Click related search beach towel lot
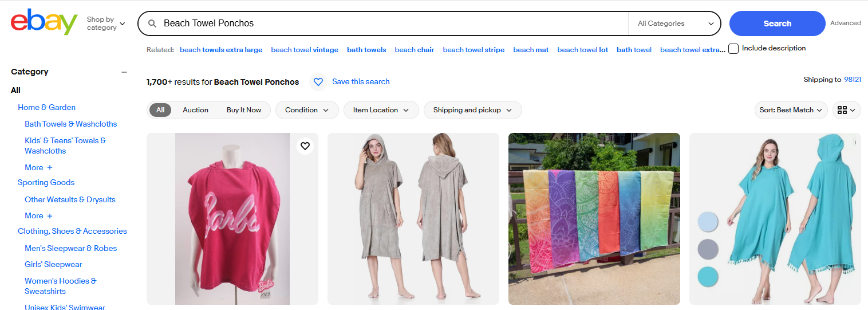Viewport: 868px width, 310px height. coord(583,50)
